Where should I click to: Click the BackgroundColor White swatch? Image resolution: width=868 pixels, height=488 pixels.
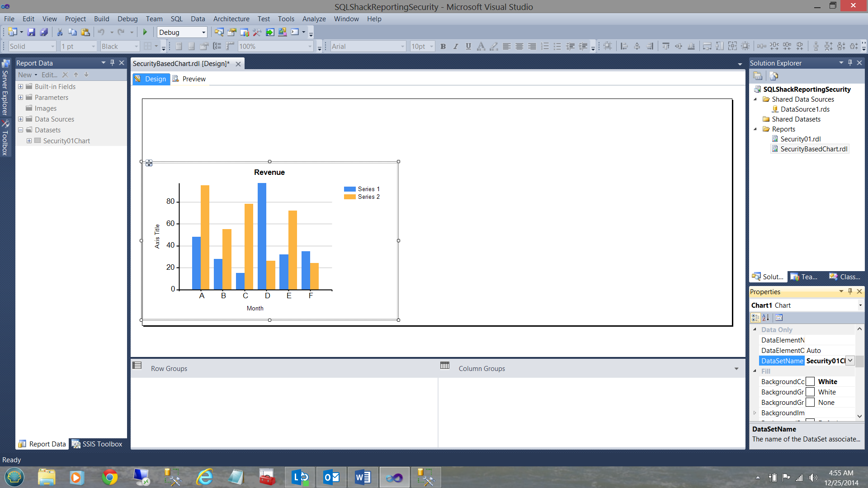click(810, 382)
